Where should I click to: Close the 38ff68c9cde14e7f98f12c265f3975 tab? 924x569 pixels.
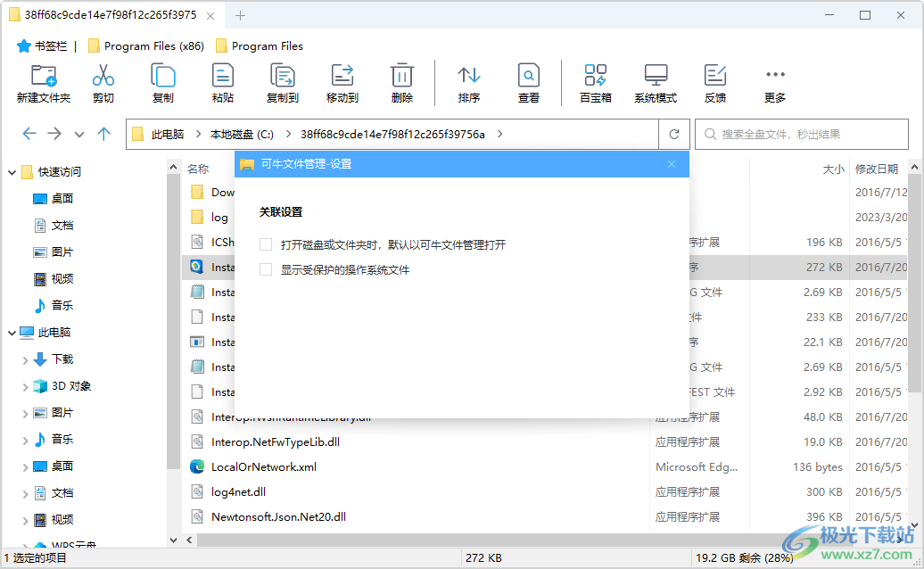pyautogui.click(x=210, y=16)
